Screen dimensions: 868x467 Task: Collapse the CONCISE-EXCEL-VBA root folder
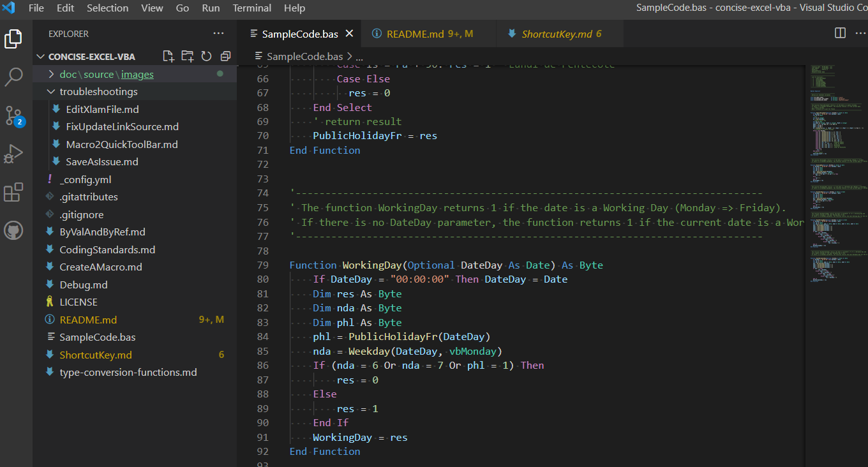135,56
